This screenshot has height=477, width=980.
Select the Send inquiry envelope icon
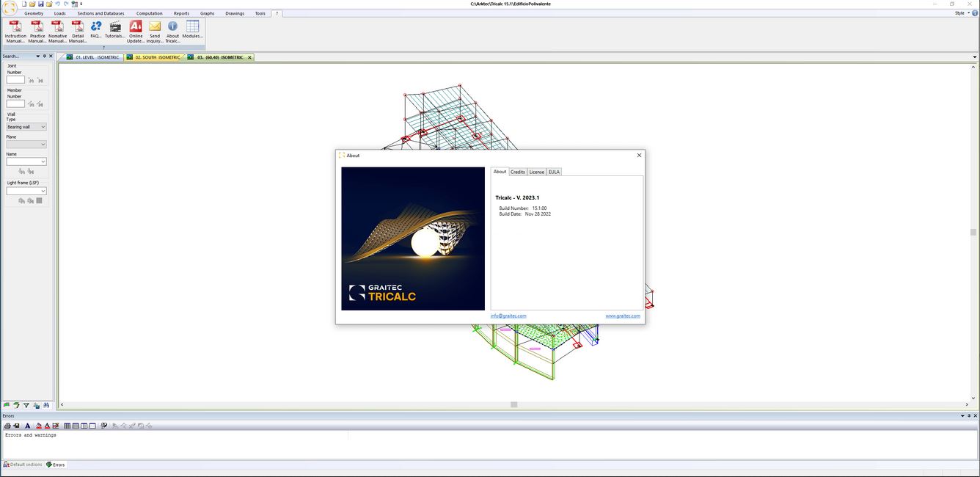coord(155,28)
